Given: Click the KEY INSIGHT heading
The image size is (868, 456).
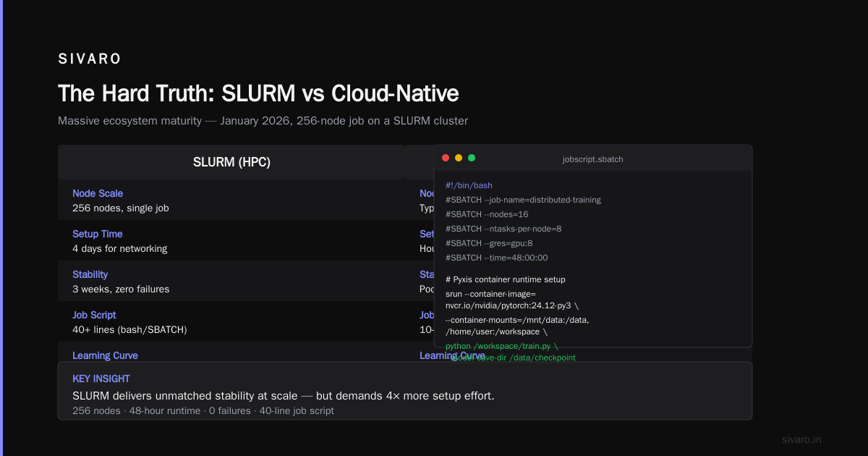Looking at the screenshot, I should pos(101,379).
